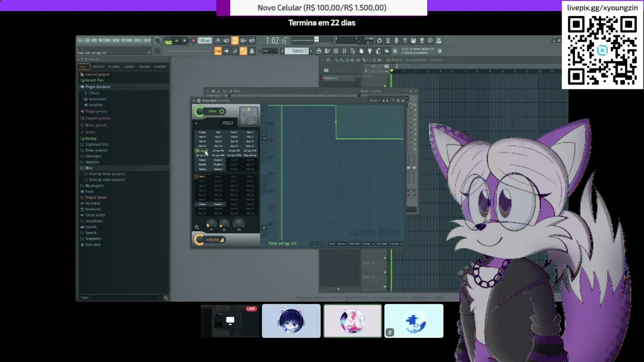Select the ALL tab in browser
The height and width of the screenshot is (362, 644).
(83, 66)
